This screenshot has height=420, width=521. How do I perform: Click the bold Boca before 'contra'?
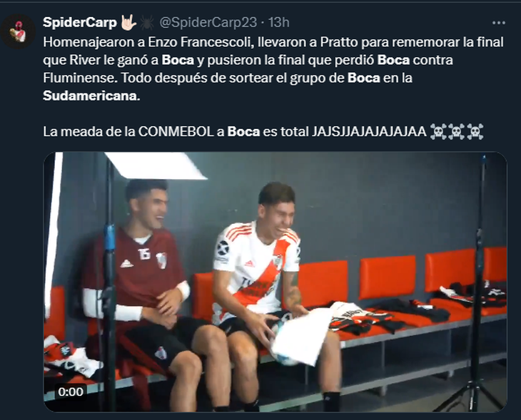click(393, 60)
